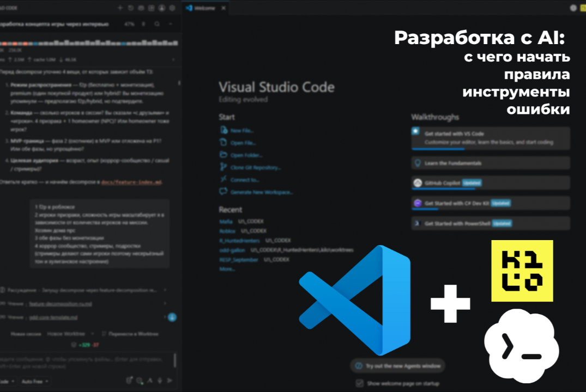The height and width of the screenshot is (392, 586).
Task: Click the Open File icon under Start
Action: pyautogui.click(x=223, y=142)
